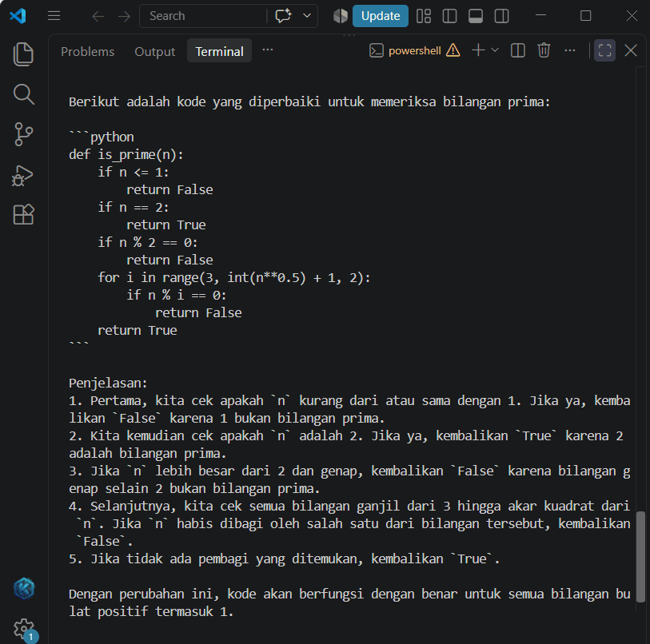Close the terminal panel

click(631, 50)
